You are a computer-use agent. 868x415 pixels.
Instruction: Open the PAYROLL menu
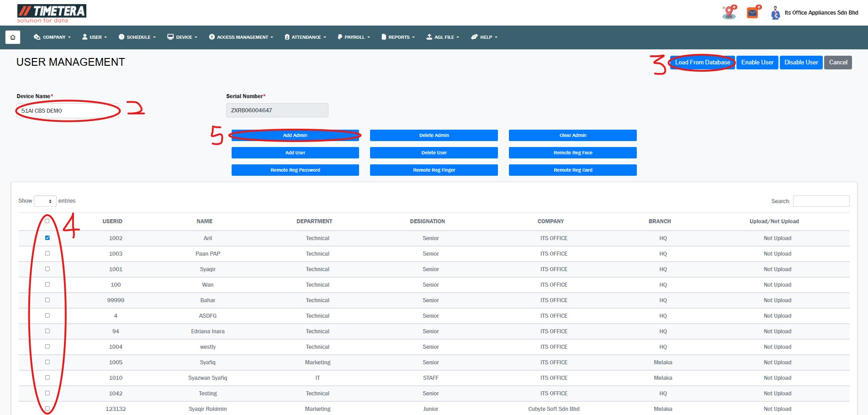coord(354,37)
